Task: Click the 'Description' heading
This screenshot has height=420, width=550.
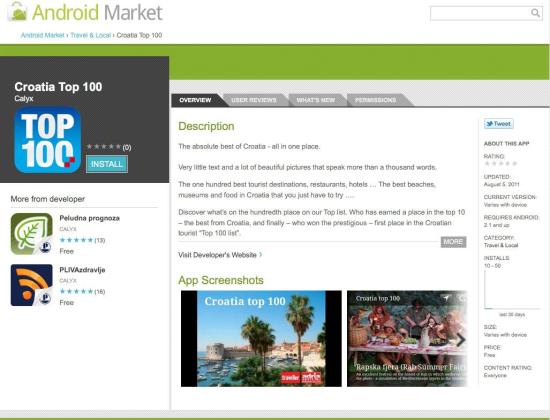Action: point(206,126)
